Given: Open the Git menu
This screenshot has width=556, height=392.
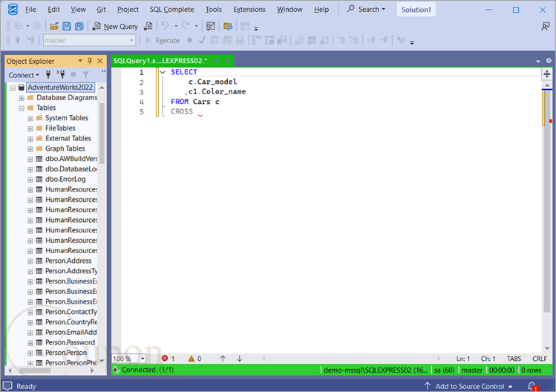Looking at the screenshot, I should pos(101,10).
